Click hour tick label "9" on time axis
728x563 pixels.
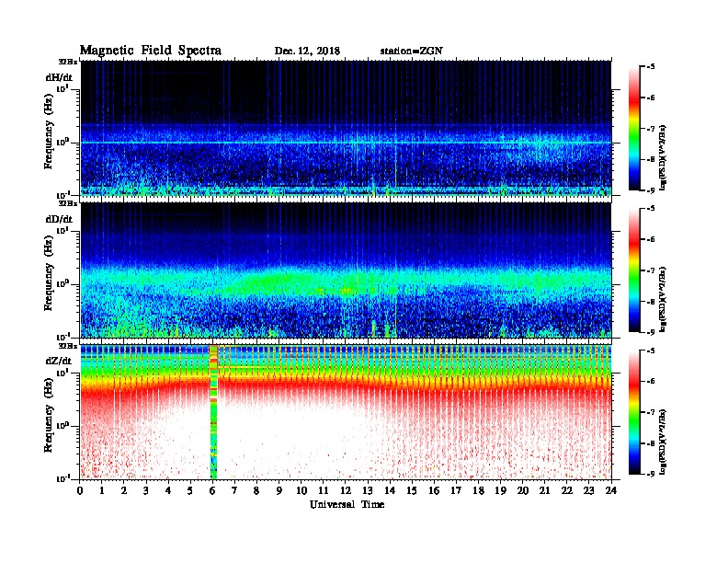[279, 491]
